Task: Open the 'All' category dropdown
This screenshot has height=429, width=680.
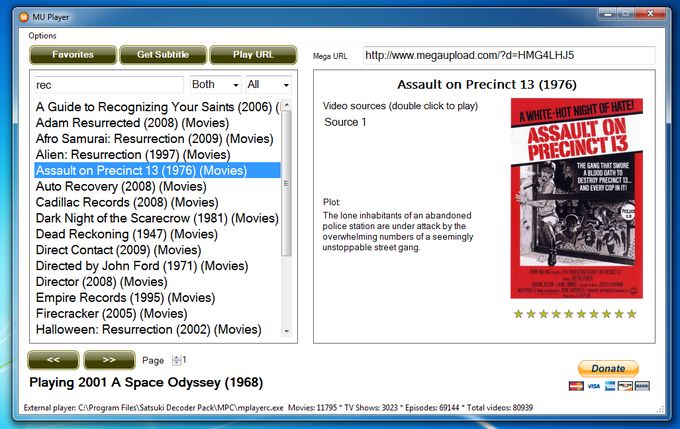Action: [268, 85]
